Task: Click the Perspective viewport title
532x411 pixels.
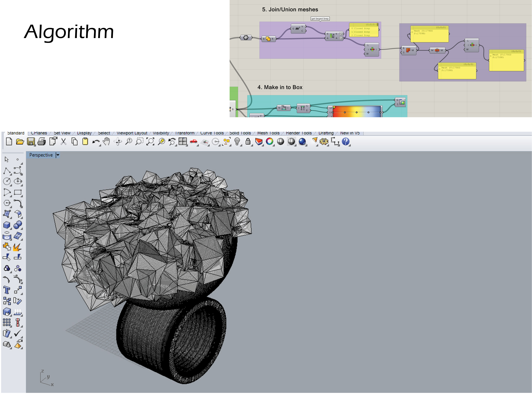Action: point(41,155)
